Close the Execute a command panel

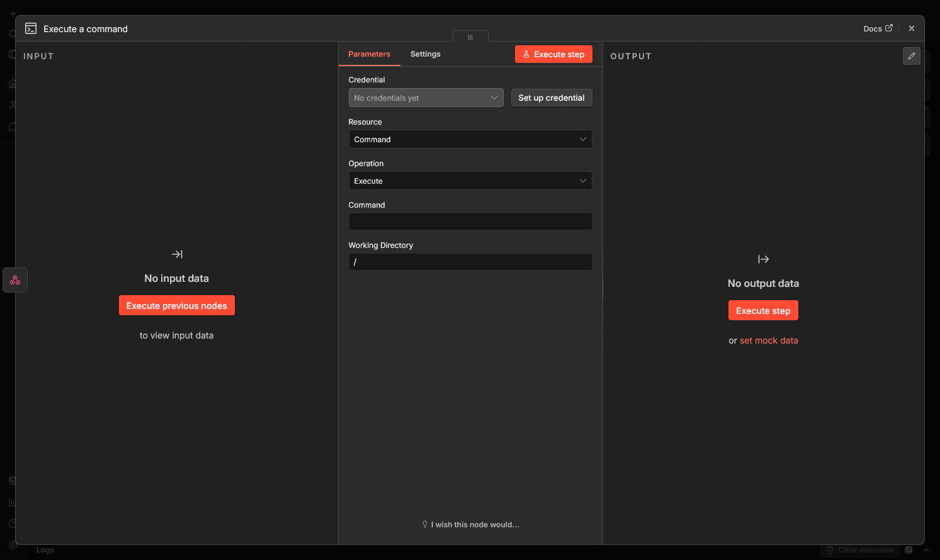click(911, 28)
